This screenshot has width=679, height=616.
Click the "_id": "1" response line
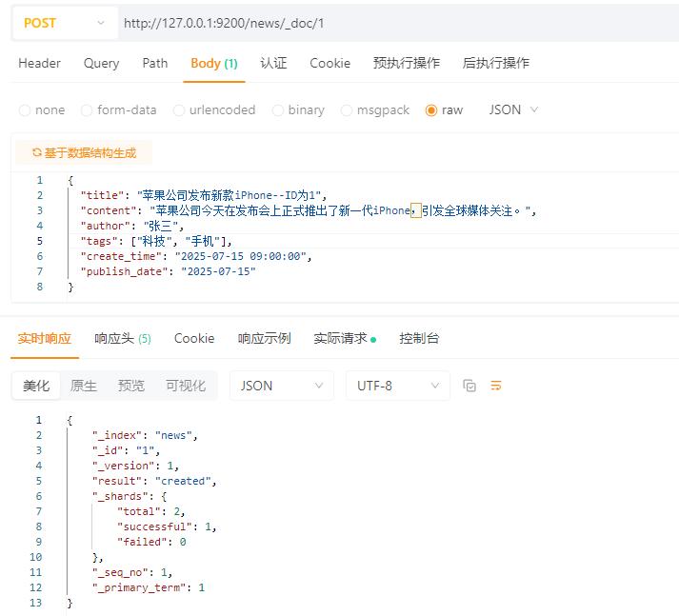126,450
